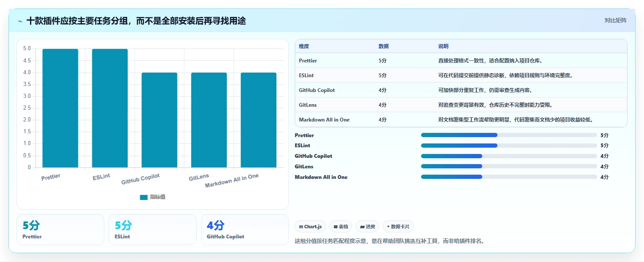644x262 pixels.
Task: Click the Prettier axis label under chart
Action: [x=51, y=177]
